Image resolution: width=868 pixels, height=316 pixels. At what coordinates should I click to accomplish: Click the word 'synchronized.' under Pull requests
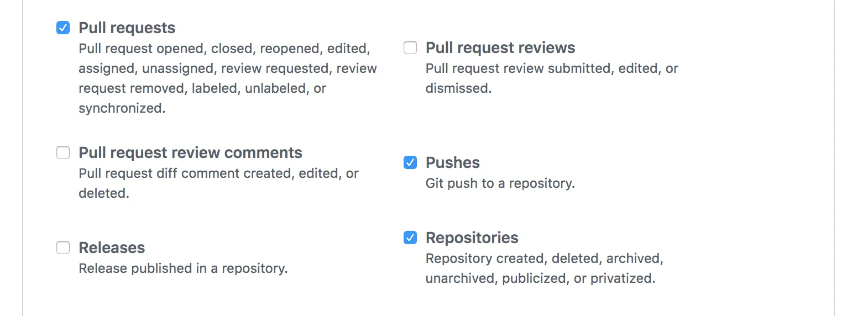coord(122,108)
